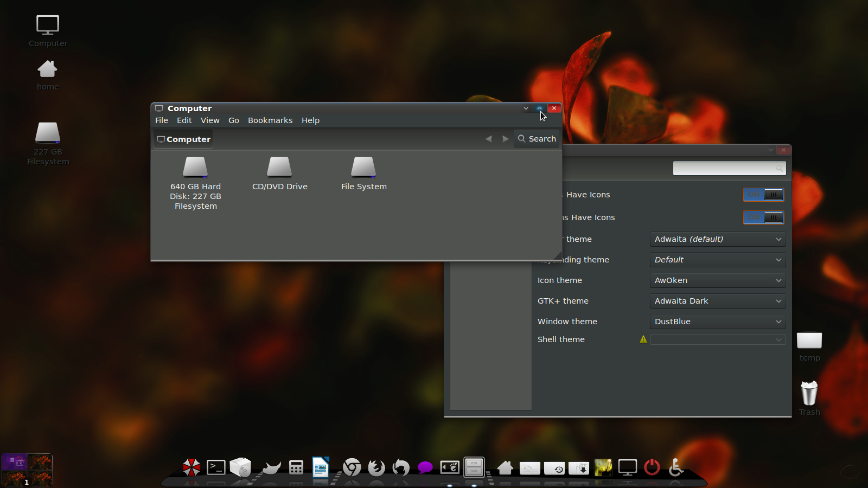The width and height of the screenshot is (868, 488).
Task: Open the Icon theme AwOken dropdown
Action: 718,280
